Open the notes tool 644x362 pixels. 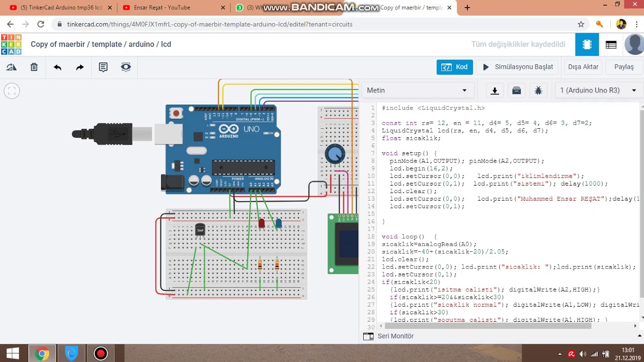[x=103, y=67]
